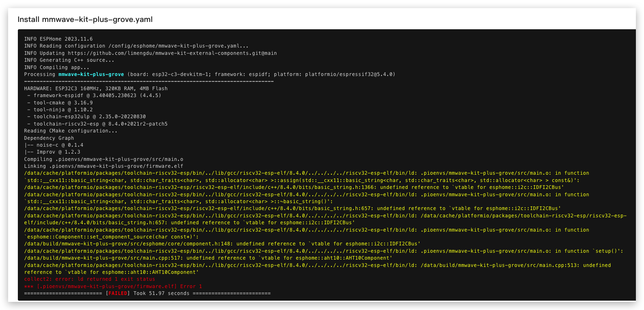
Task: Click the '~basic_string()' function warning line
Action: [179, 202]
